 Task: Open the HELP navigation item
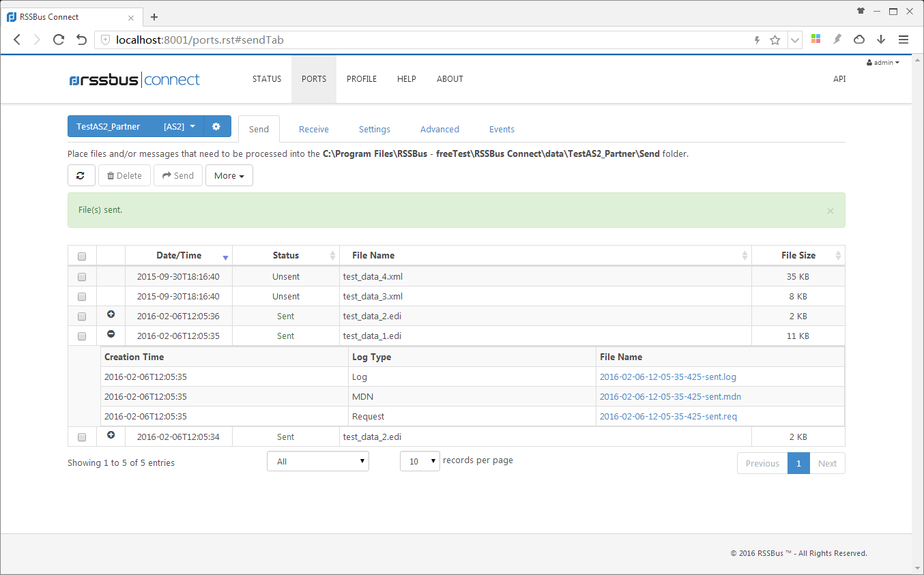pos(407,79)
